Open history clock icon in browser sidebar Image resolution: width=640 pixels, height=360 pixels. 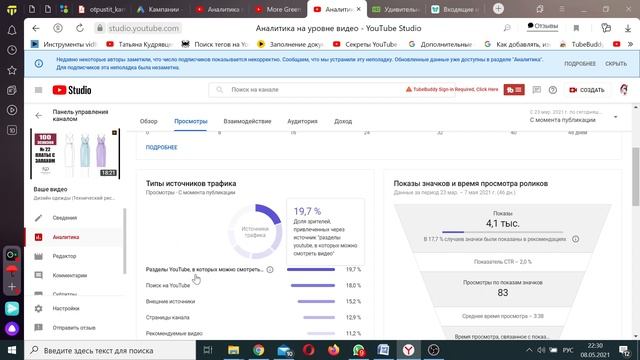click(12, 50)
